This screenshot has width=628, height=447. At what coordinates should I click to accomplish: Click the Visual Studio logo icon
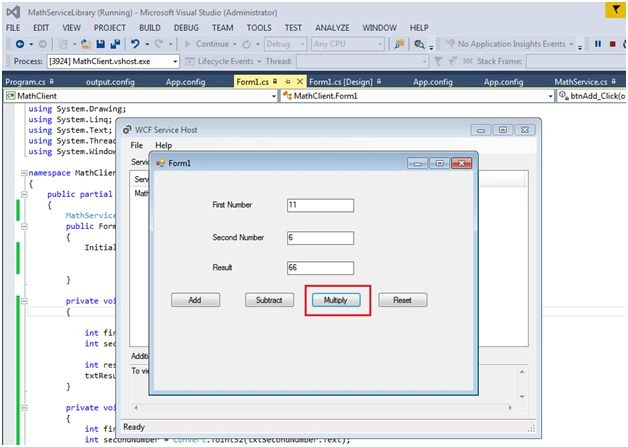point(14,12)
